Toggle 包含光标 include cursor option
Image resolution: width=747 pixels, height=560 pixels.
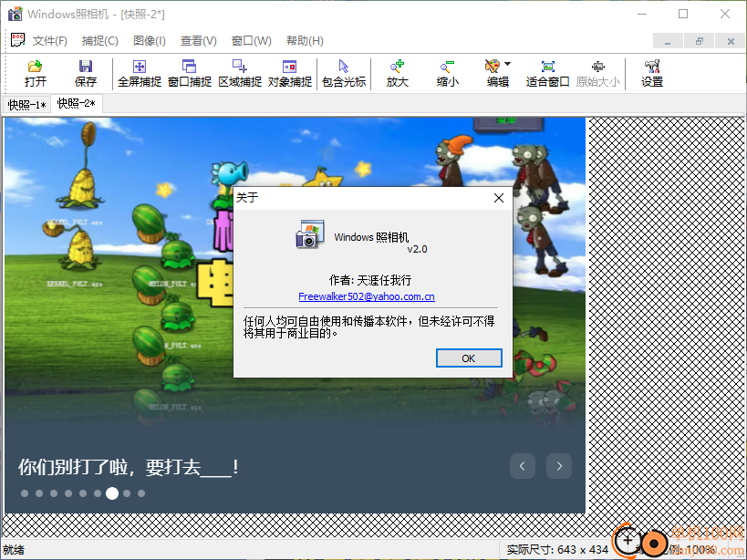pos(344,73)
